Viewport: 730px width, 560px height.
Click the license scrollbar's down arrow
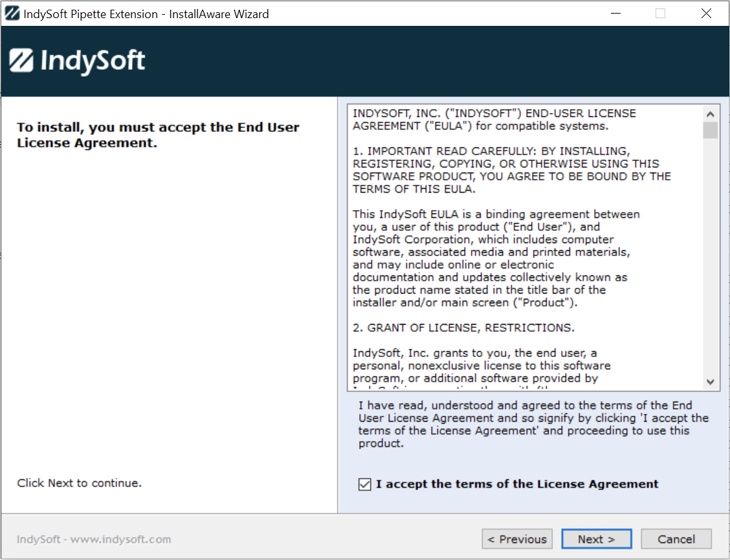coord(711,382)
